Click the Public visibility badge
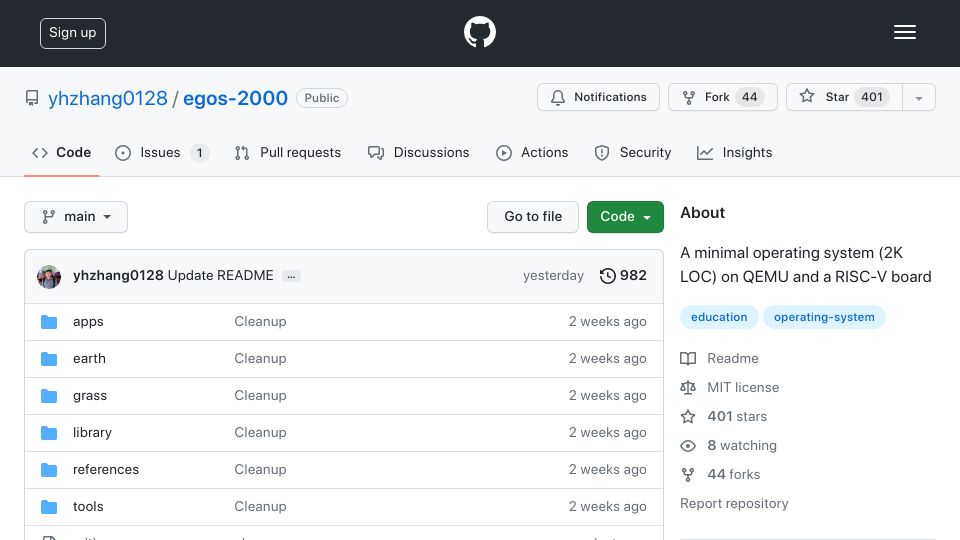The width and height of the screenshot is (960, 540). tap(322, 98)
